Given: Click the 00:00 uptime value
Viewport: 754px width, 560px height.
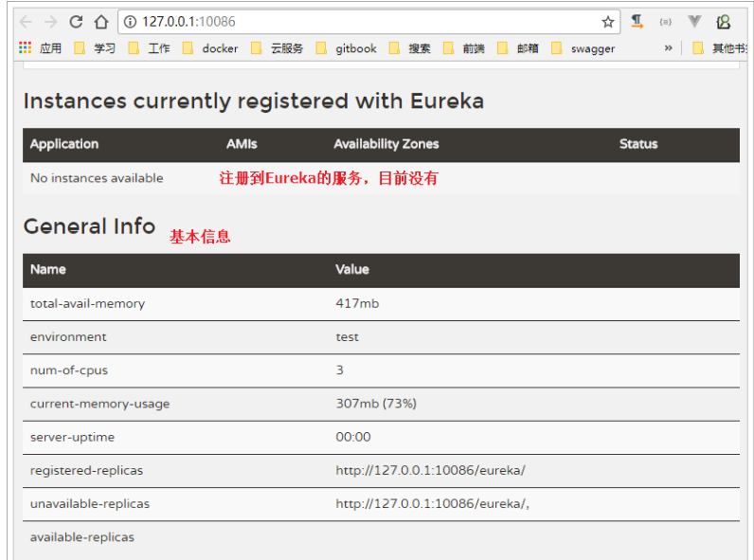Looking at the screenshot, I should 353,437.
